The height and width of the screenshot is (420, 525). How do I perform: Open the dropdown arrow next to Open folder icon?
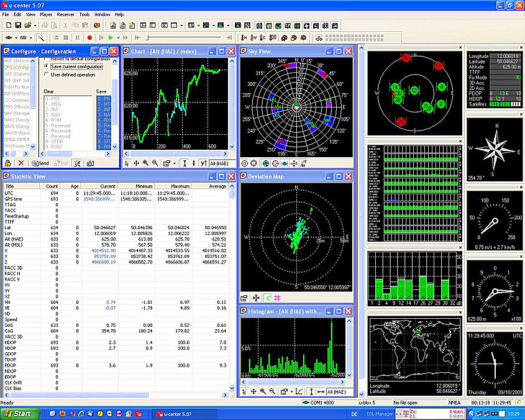(35, 25)
